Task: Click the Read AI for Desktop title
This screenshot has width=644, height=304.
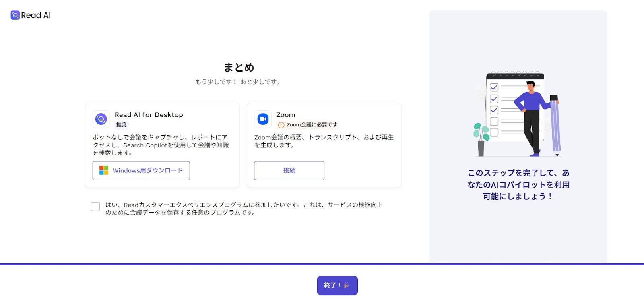Action: point(149,115)
